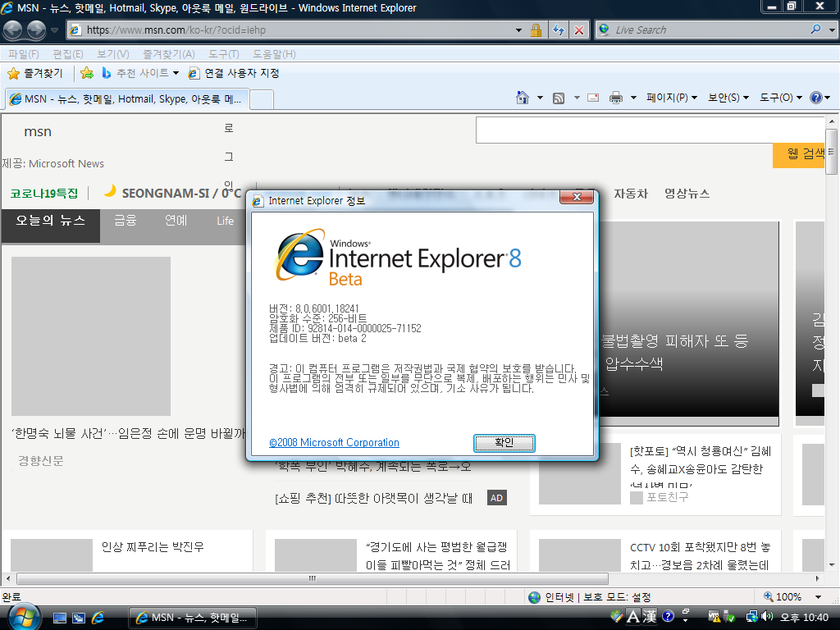
Task: Open 추천 사이트 suggested sites
Action: 140,73
